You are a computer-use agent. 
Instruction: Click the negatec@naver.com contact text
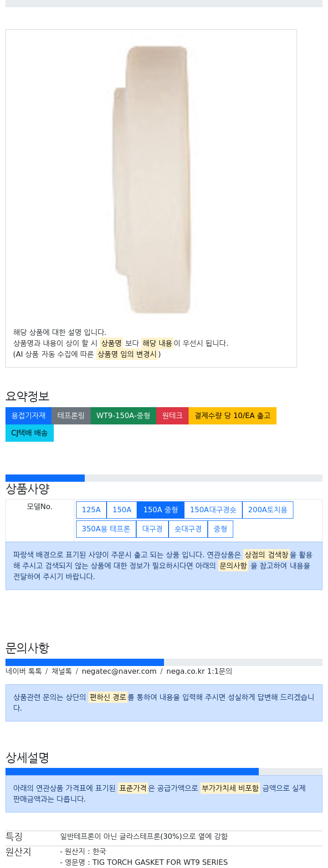119,671
